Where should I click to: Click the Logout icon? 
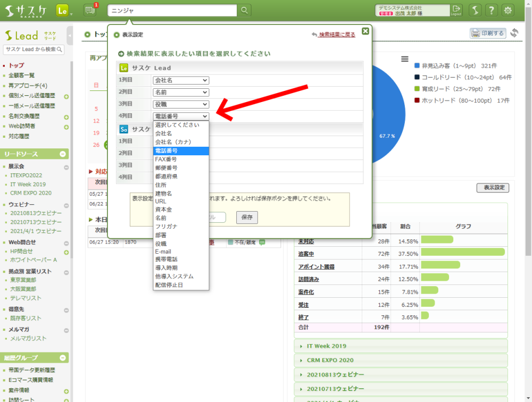pos(456,10)
